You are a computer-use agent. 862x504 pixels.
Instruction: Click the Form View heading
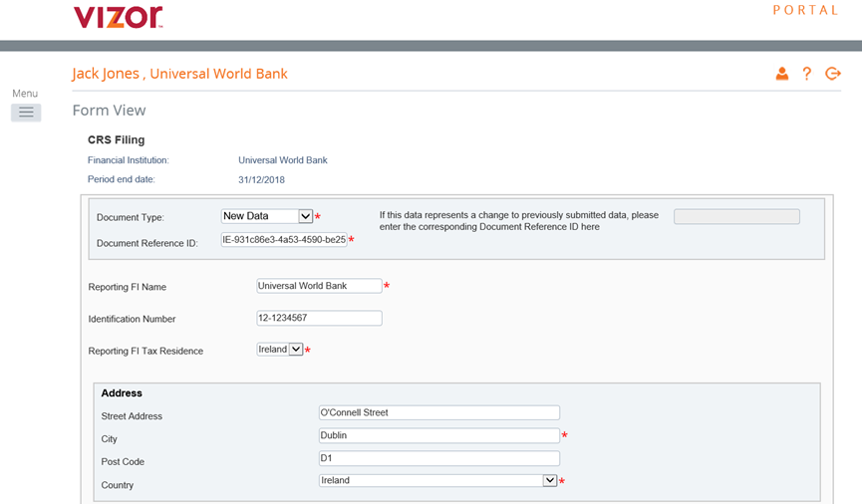tap(110, 111)
